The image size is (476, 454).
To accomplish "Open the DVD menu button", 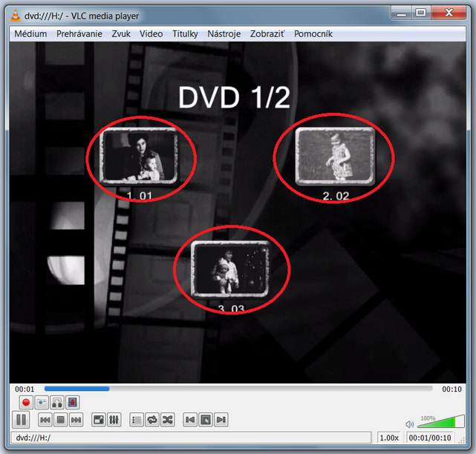I will coord(206,420).
